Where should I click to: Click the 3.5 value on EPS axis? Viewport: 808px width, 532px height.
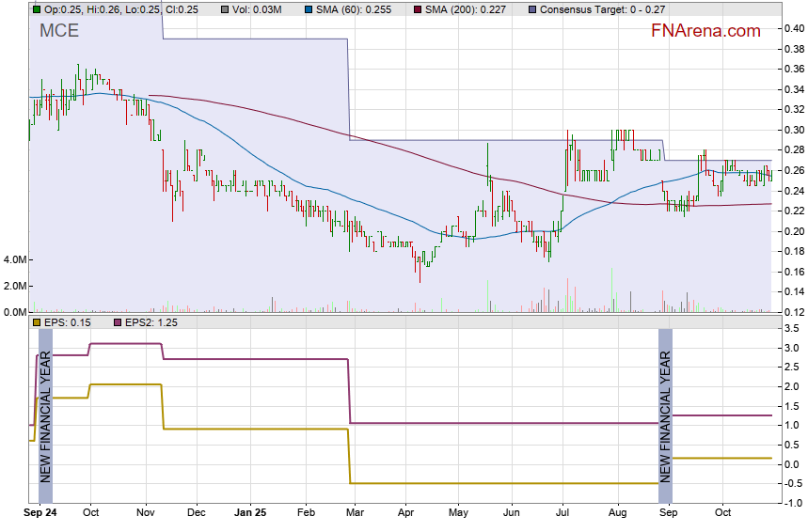click(791, 328)
